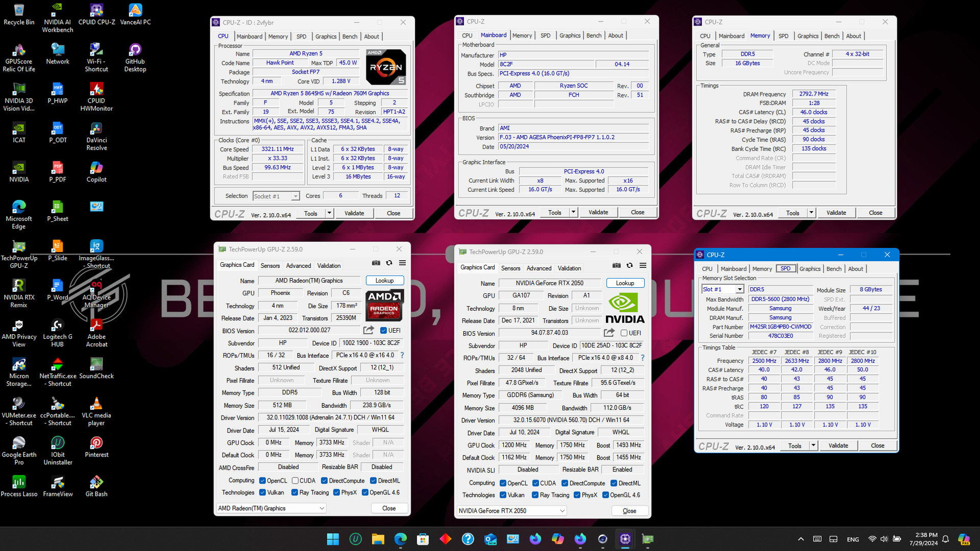Click Lookup button for GeForce RTX 2050

coord(625,283)
